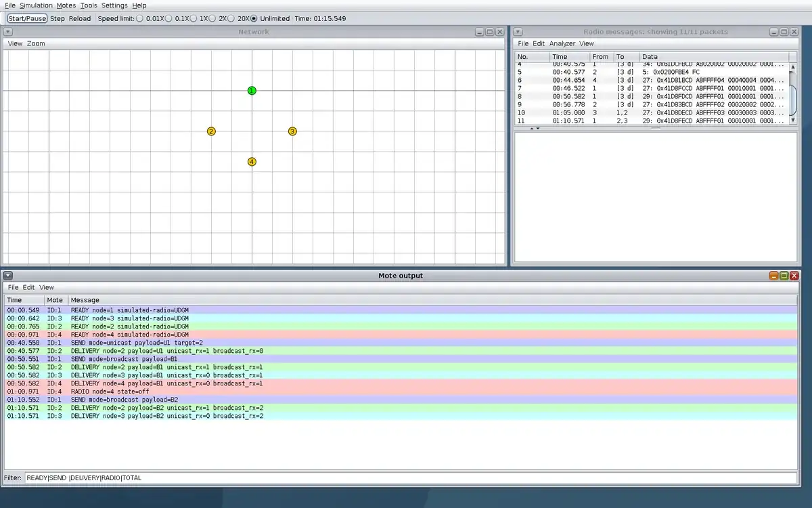
Task: Open the Motes menu
Action: [66, 5]
